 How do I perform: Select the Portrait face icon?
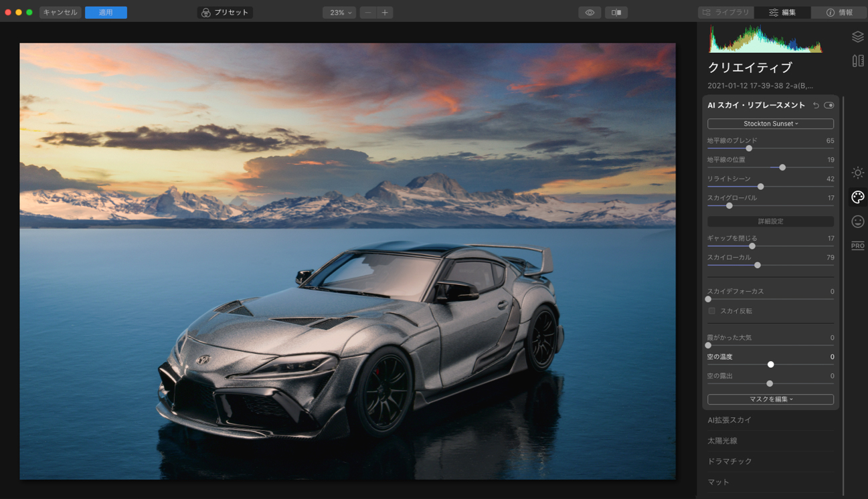[857, 221]
